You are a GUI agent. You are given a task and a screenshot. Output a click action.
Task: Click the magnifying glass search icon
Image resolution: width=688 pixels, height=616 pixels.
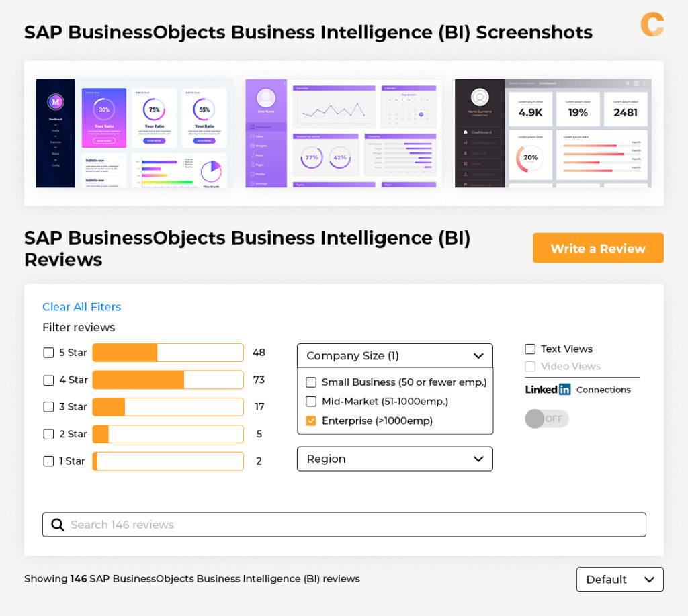pos(58,525)
